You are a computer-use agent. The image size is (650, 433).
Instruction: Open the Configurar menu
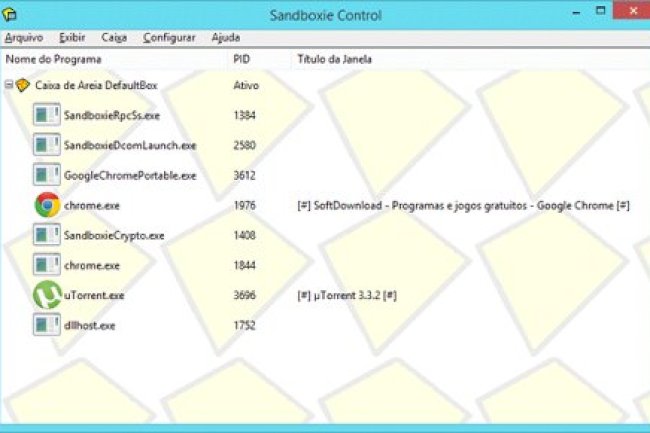click(x=169, y=37)
